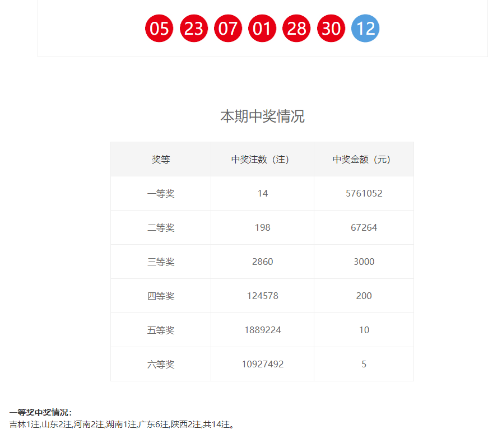Click the first prize winner count 14
The height and width of the screenshot is (448, 488).
coord(263,194)
